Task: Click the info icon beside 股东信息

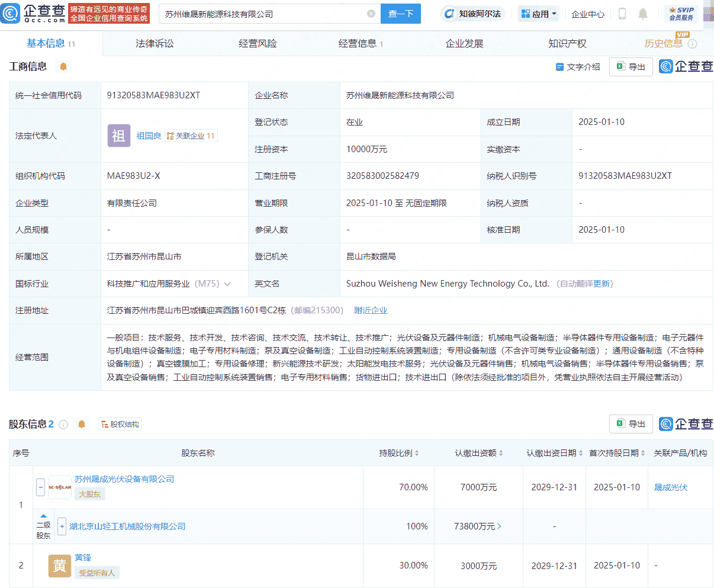Action: [x=64, y=424]
